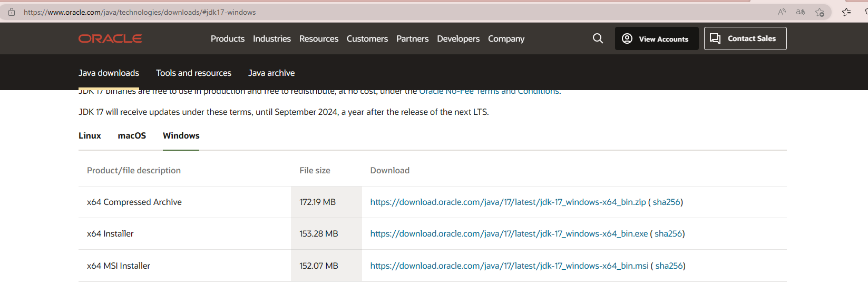Click the JDK 17 updates September 2024 sentence
Image resolution: width=868 pixels, height=304 pixels.
tap(284, 112)
